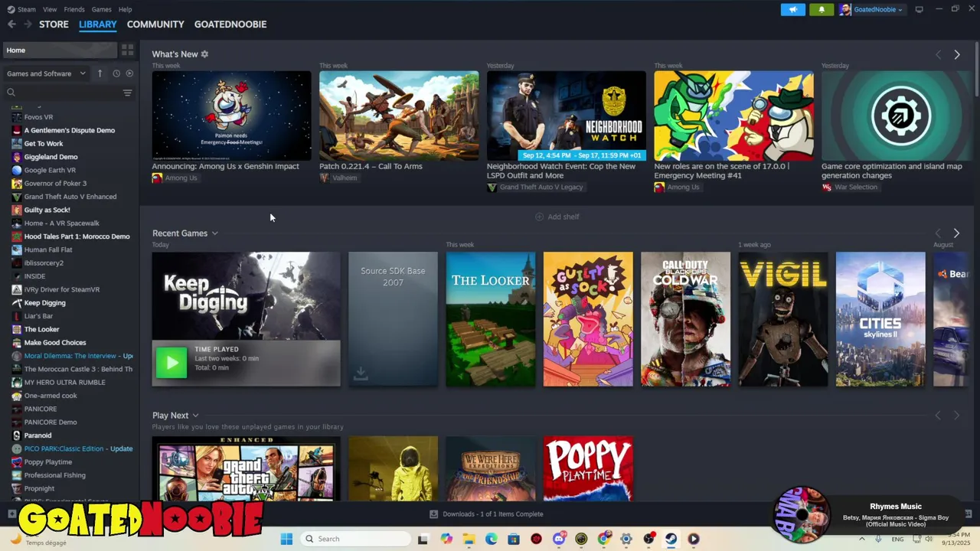Open the VIGIL game cover
Screen dimensions: 980x551
point(783,319)
